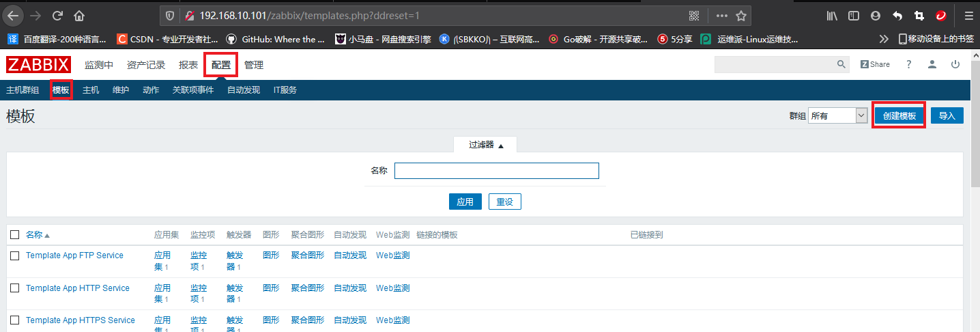Tick the select-all checkbox in table header
Screen dimensions: 980x332
(14, 235)
